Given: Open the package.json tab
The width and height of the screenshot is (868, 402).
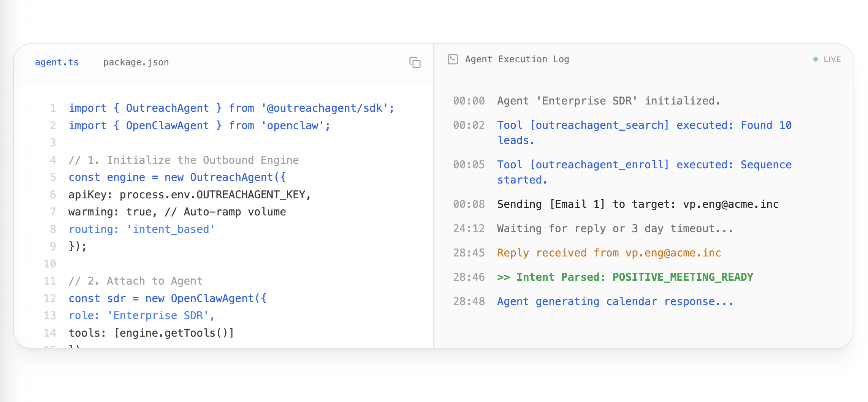Looking at the screenshot, I should click(x=136, y=62).
